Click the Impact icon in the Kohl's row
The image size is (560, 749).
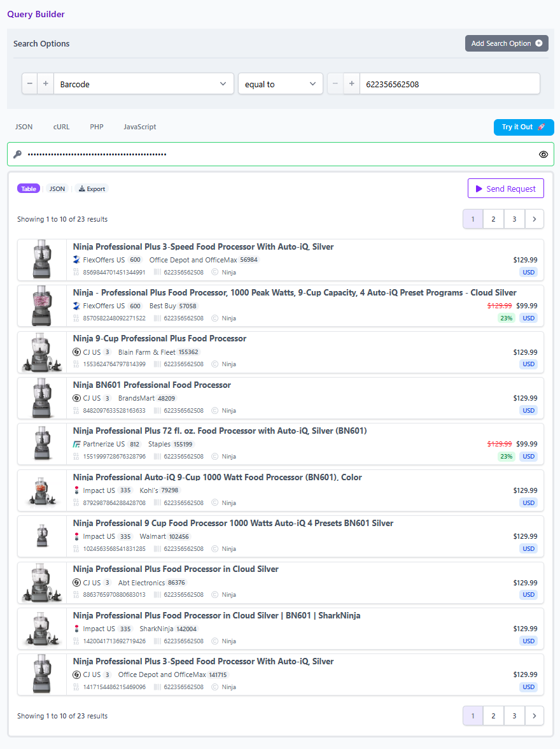pos(76,490)
